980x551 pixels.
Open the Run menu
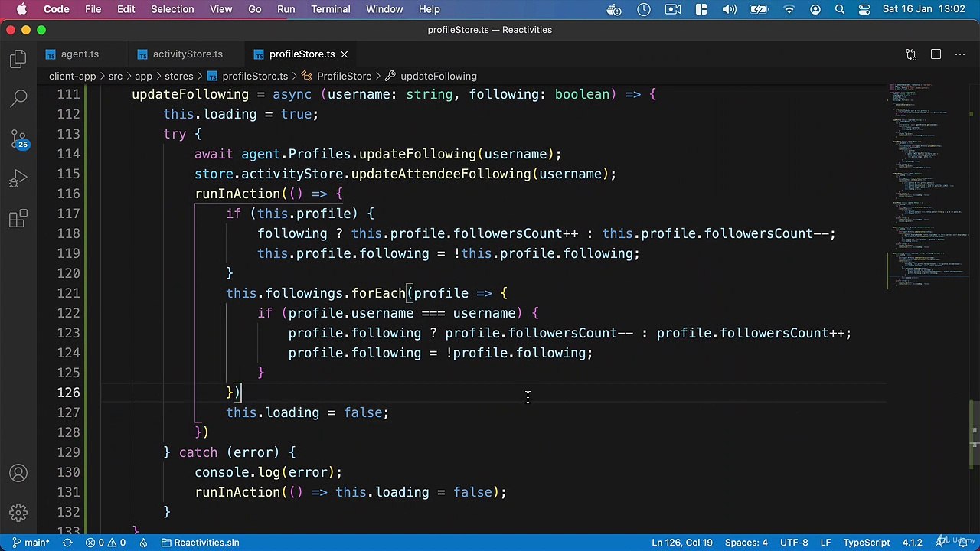click(286, 9)
